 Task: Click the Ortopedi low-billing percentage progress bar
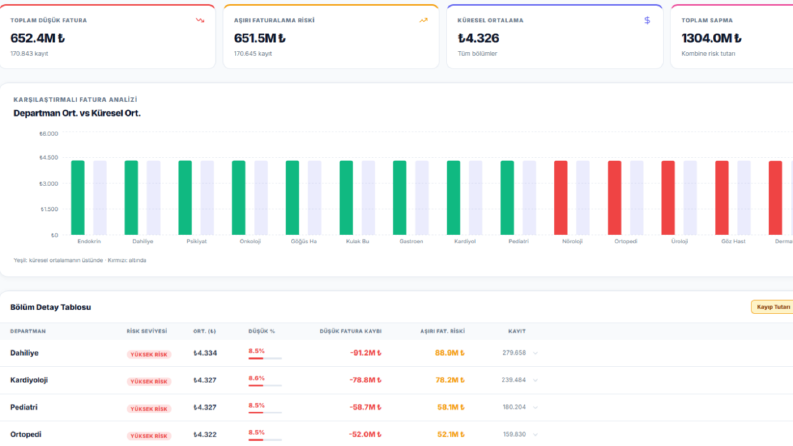click(265, 439)
